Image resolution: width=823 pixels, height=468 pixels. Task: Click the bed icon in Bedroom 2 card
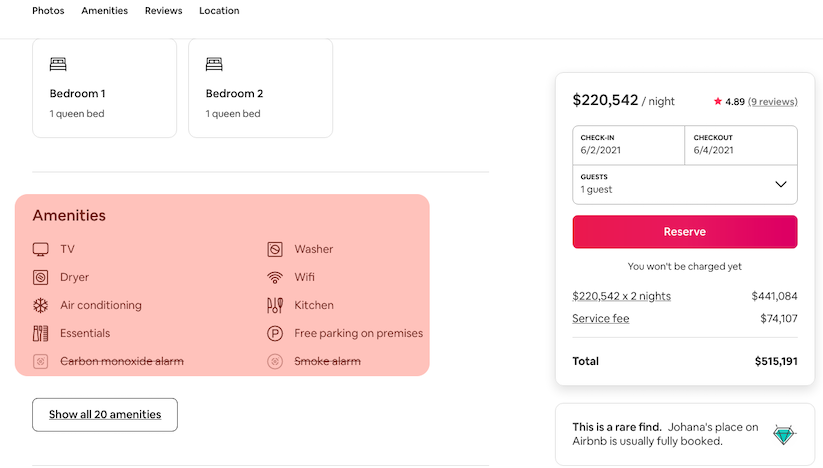coord(214,64)
